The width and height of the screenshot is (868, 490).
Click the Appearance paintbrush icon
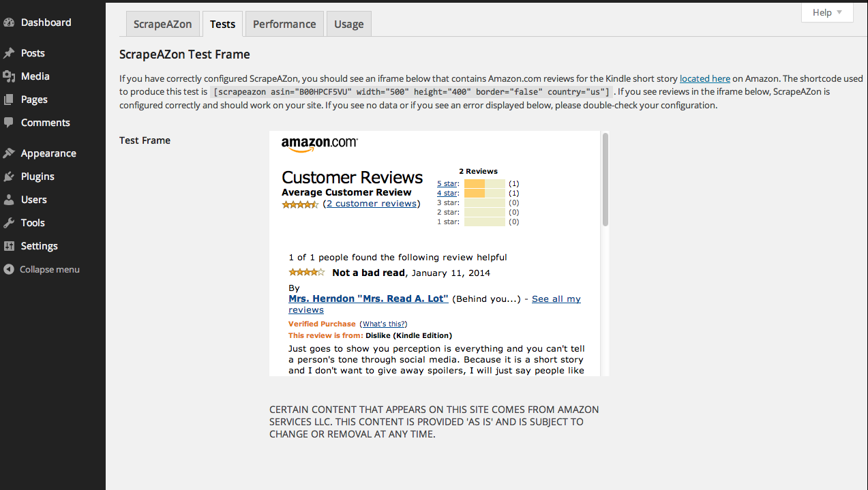click(9, 153)
